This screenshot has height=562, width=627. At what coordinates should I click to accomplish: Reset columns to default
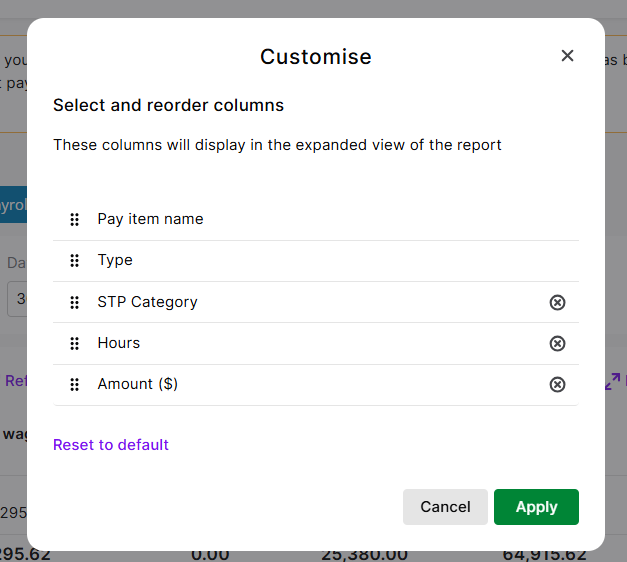(111, 445)
